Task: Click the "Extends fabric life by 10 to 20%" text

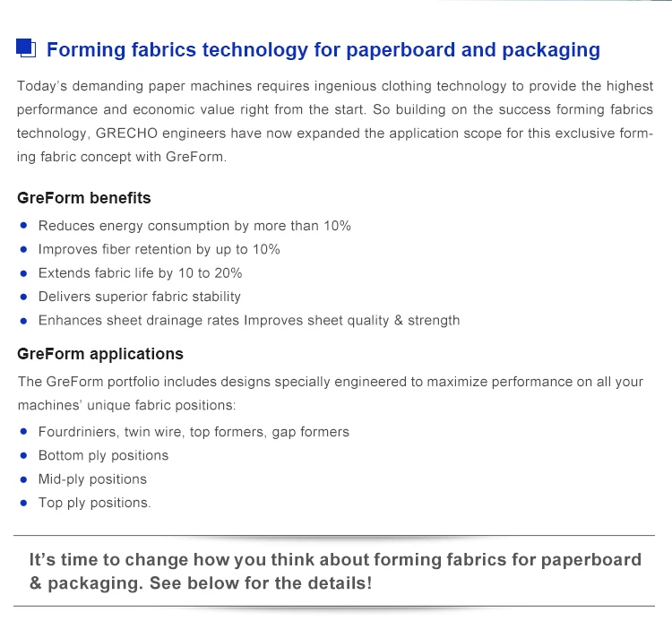Action: (140, 272)
